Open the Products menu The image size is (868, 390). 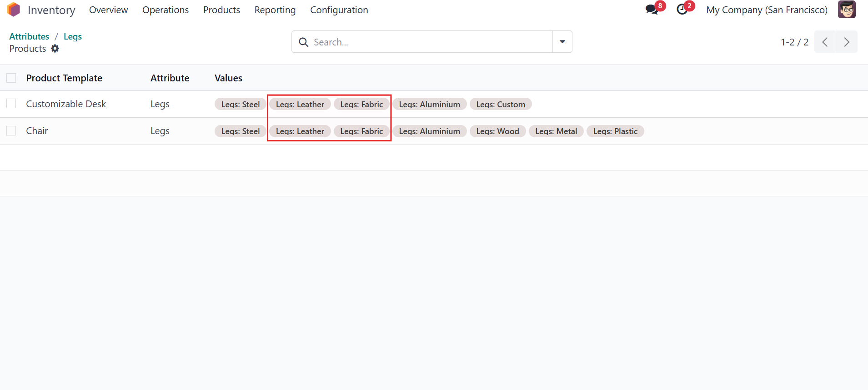[221, 10]
